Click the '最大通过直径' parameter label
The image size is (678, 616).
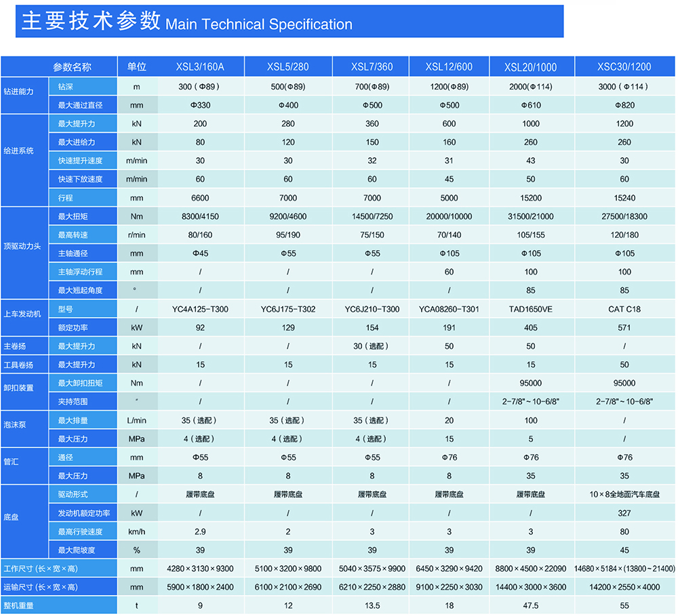click(x=81, y=105)
